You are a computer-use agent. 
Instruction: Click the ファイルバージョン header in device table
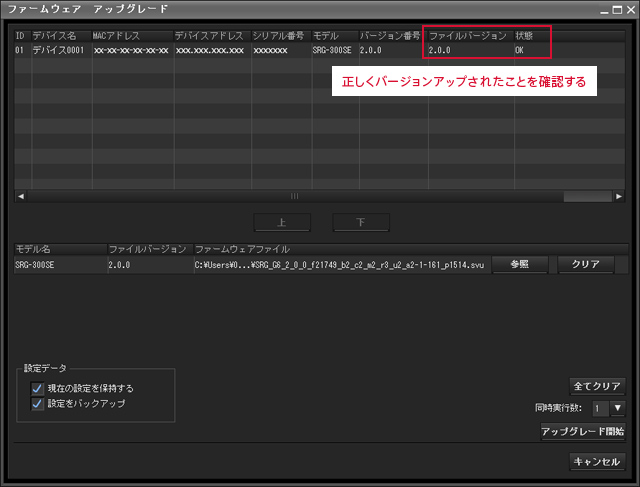point(468,35)
